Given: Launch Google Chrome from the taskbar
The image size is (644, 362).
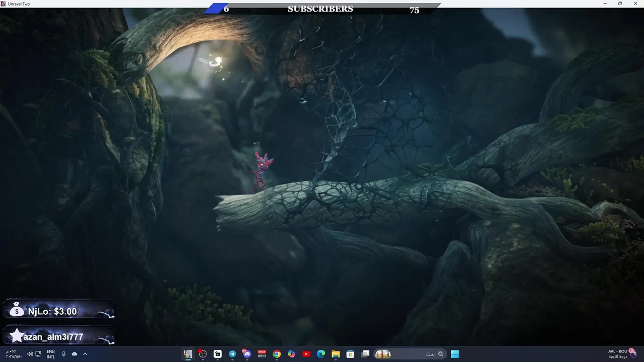Looking at the screenshot, I should [276, 354].
